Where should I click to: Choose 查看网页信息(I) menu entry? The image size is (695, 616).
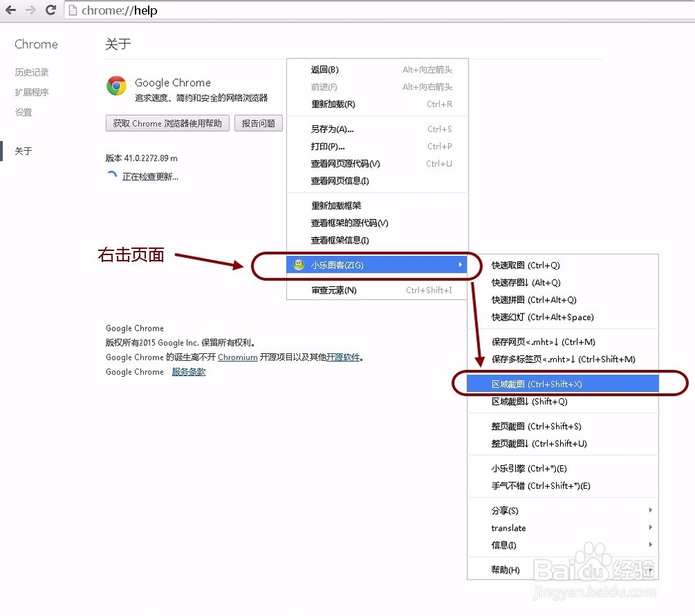point(377,181)
